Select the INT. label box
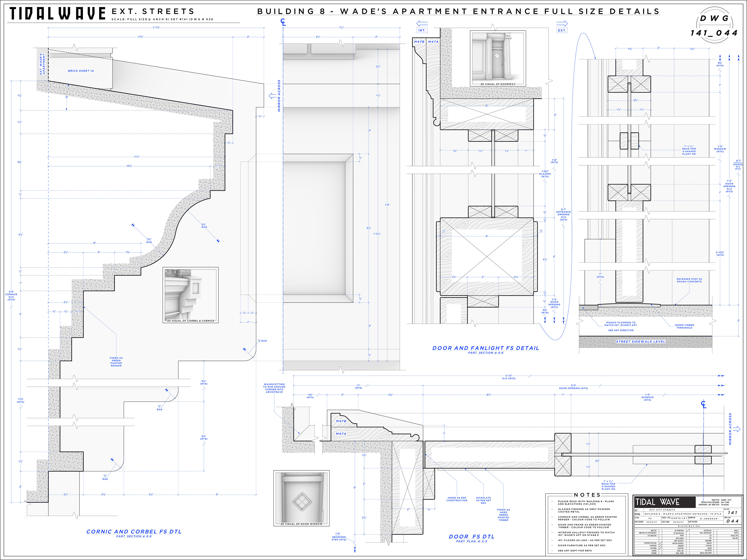This screenshot has width=747, height=560. pyautogui.click(x=422, y=30)
